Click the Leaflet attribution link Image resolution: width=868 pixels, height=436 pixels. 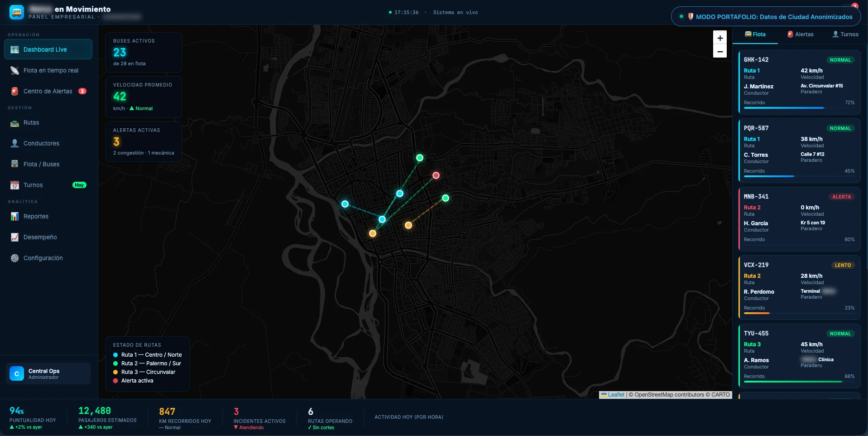tap(616, 395)
